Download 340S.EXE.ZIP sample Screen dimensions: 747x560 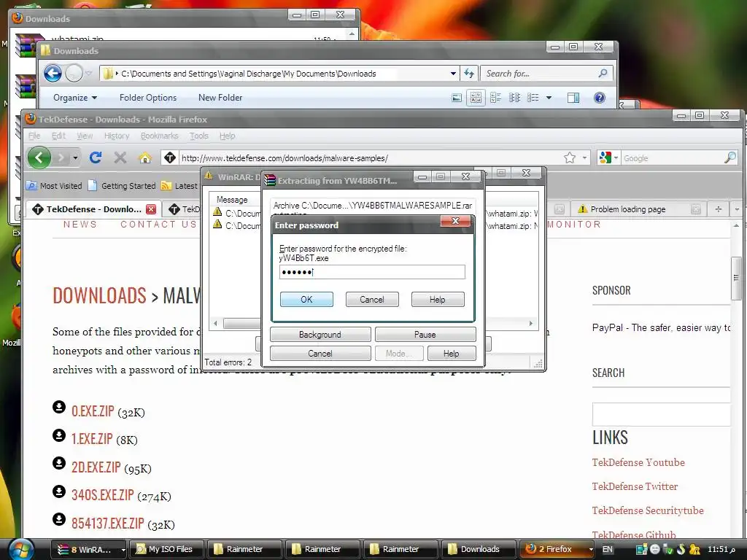tap(103, 495)
